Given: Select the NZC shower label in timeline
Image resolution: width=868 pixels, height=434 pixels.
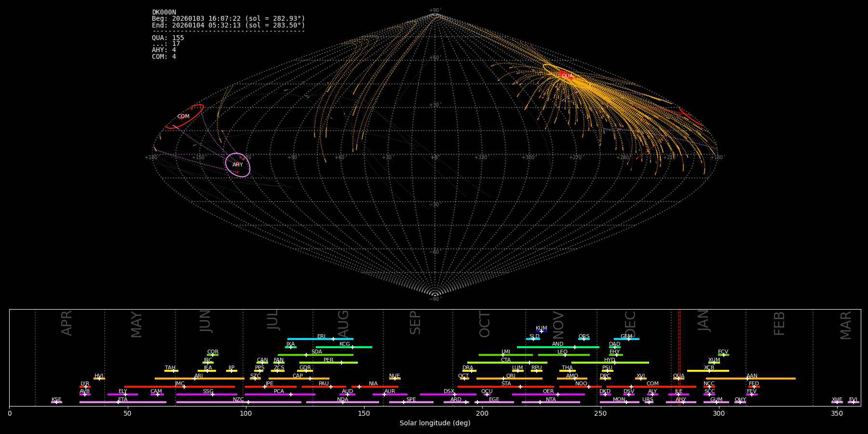Looking at the screenshot, I should click(238, 399).
